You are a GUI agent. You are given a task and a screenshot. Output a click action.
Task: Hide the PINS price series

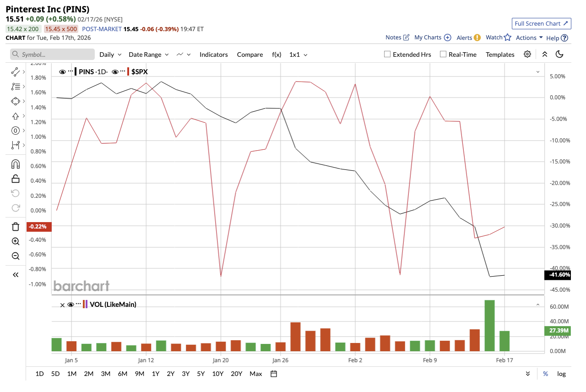62,71
